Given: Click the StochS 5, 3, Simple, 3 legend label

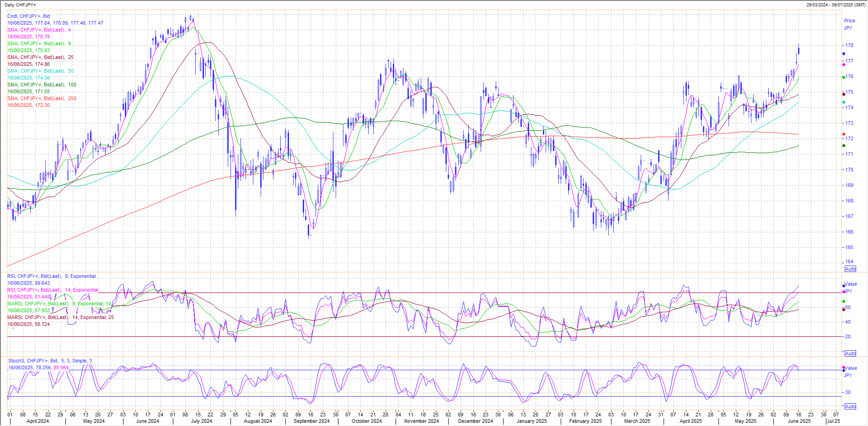Looking at the screenshot, I should [50, 361].
